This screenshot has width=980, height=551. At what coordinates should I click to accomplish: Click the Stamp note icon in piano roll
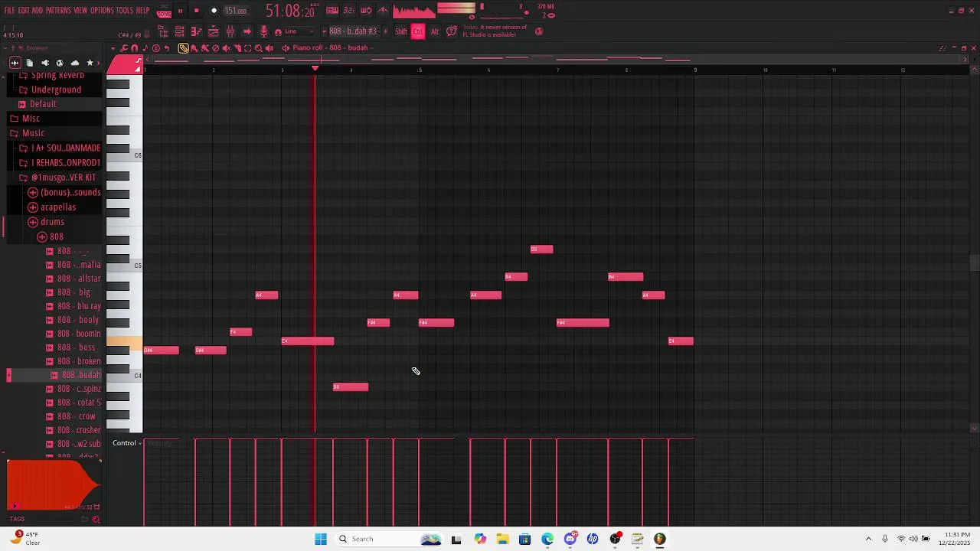(x=145, y=48)
